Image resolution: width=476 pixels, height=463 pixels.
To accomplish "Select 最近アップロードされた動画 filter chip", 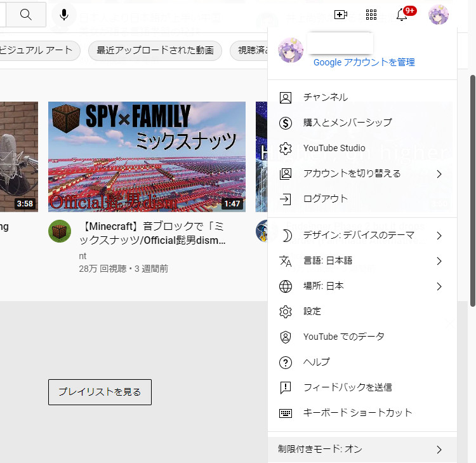I will tap(155, 50).
